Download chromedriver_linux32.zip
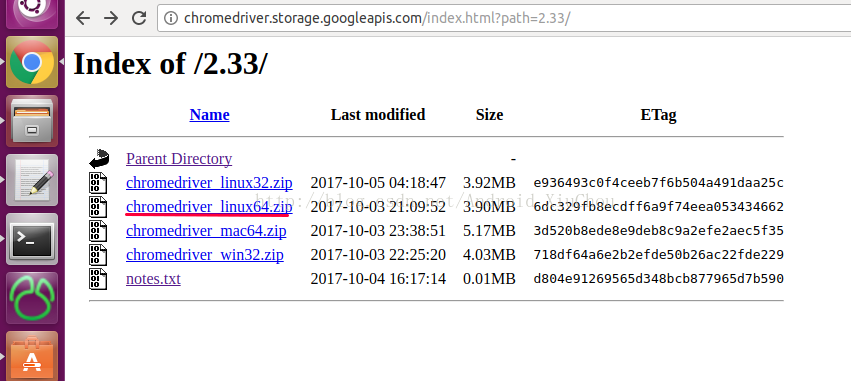The image size is (851, 381). click(209, 183)
